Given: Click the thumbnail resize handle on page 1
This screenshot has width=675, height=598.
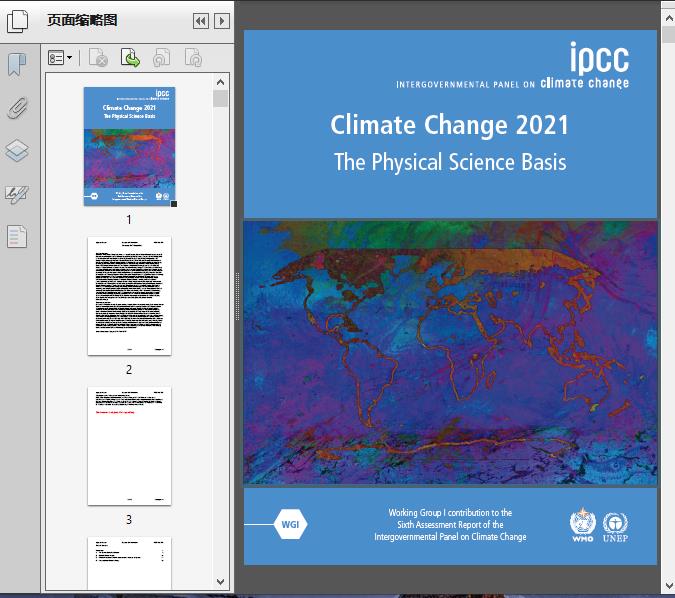Looking at the screenshot, I should tap(174, 204).
